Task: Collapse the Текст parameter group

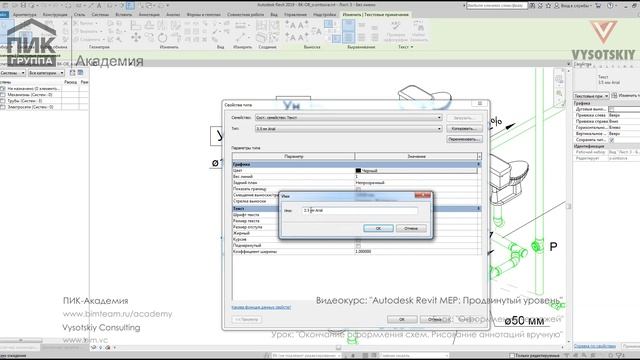Action: coord(479,209)
